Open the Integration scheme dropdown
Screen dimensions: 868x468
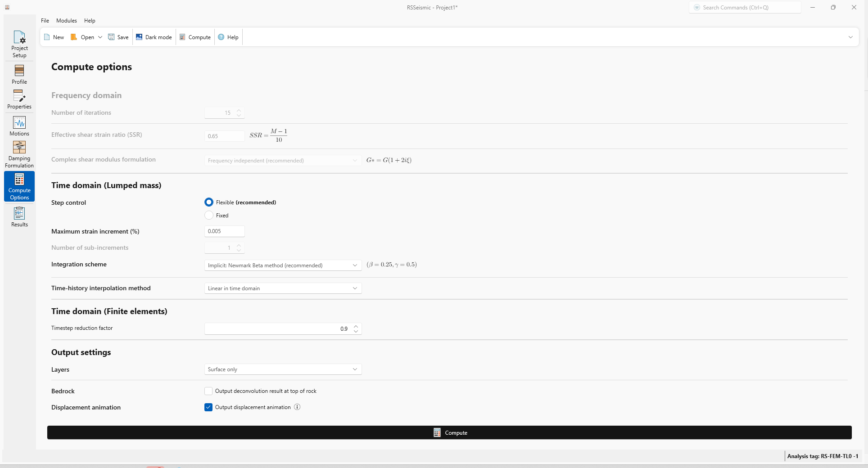[283, 265]
